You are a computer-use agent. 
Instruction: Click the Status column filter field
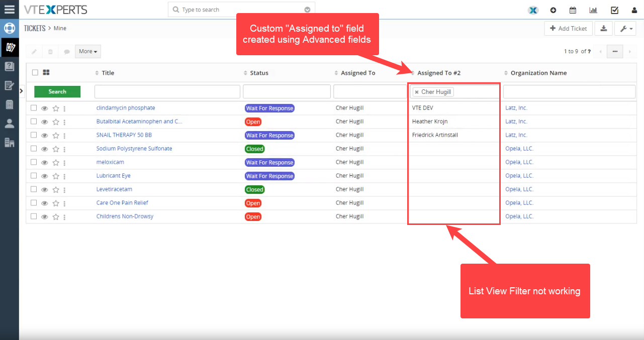coord(287,91)
